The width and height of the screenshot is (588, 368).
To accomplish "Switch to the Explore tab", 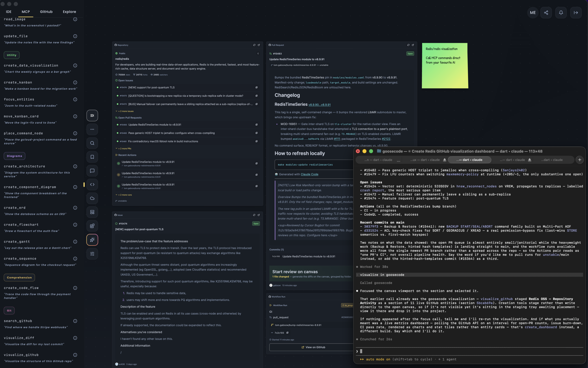I will [x=70, y=12].
